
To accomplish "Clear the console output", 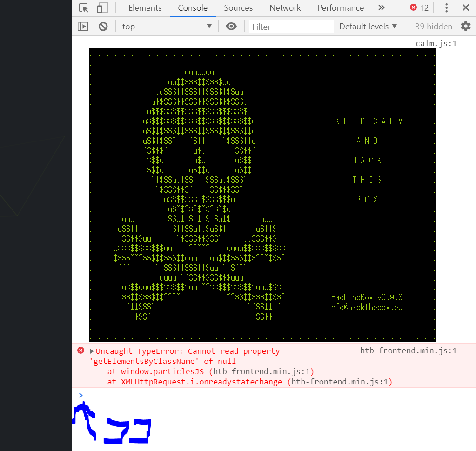I will tap(103, 27).
